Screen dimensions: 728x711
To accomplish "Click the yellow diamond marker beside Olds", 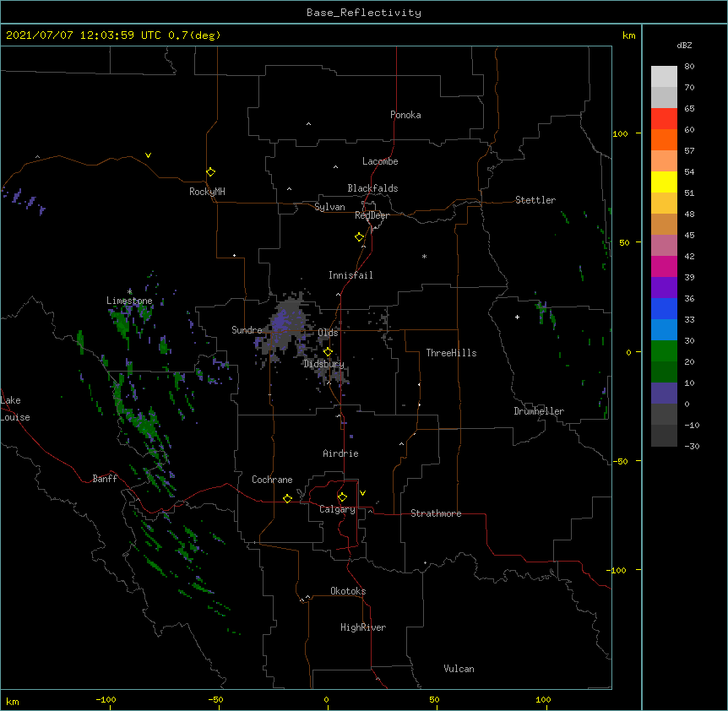I will 328,352.
